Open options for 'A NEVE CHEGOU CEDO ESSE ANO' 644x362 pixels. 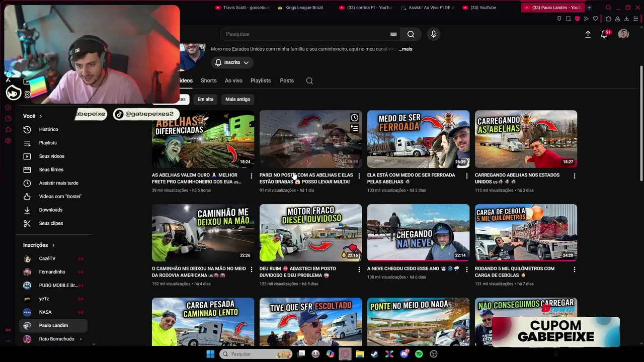click(x=467, y=269)
